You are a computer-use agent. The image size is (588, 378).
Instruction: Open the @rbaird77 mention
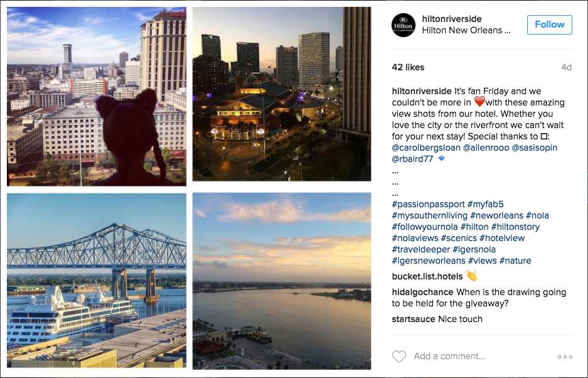tap(412, 159)
